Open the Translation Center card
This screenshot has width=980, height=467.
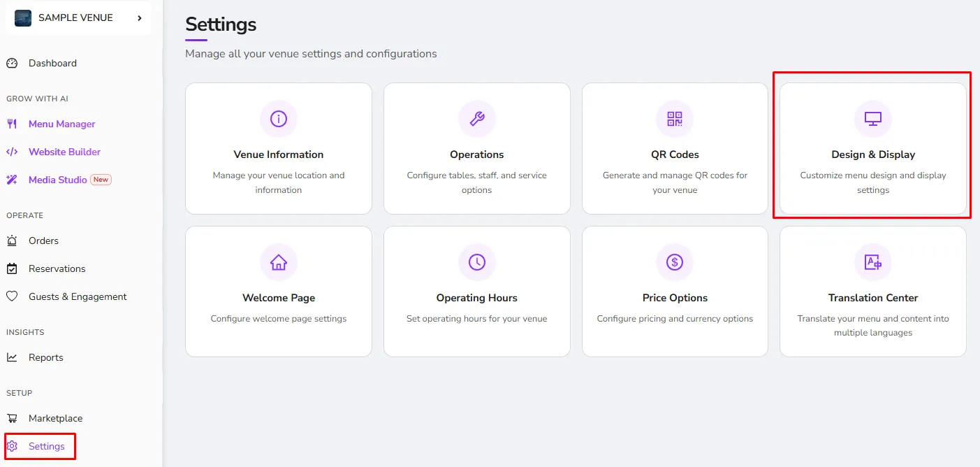873,292
